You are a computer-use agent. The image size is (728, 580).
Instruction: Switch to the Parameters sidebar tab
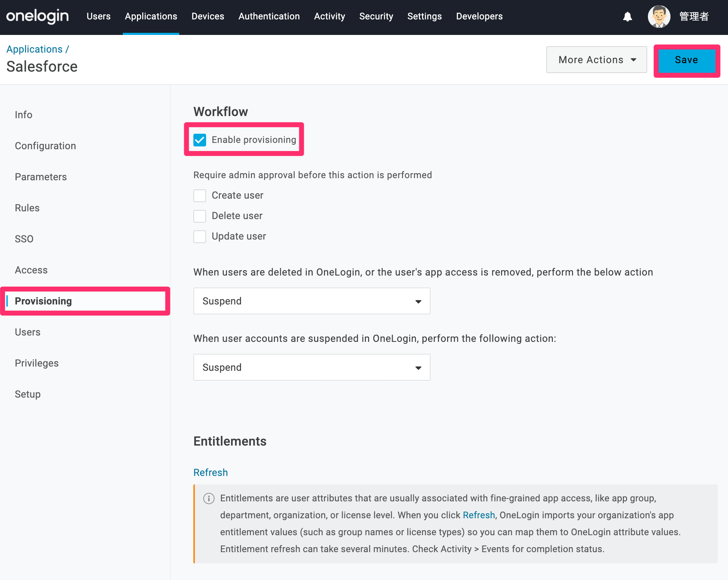coord(41,177)
